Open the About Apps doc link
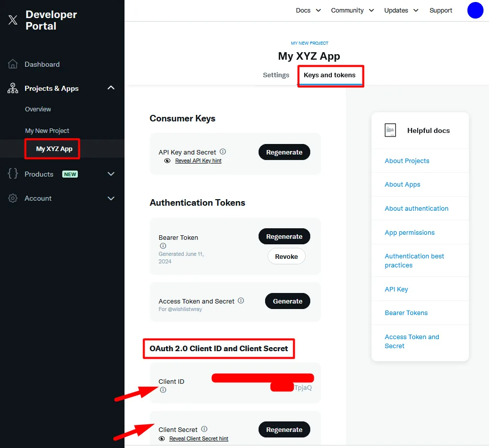489x448 pixels. tap(402, 185)
